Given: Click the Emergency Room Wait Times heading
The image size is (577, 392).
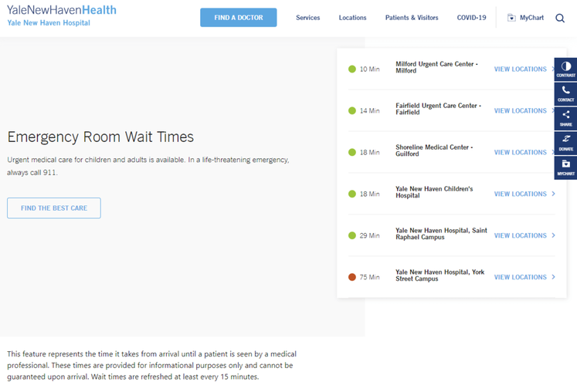Looking at the screenshot, I should click(100, 137).
